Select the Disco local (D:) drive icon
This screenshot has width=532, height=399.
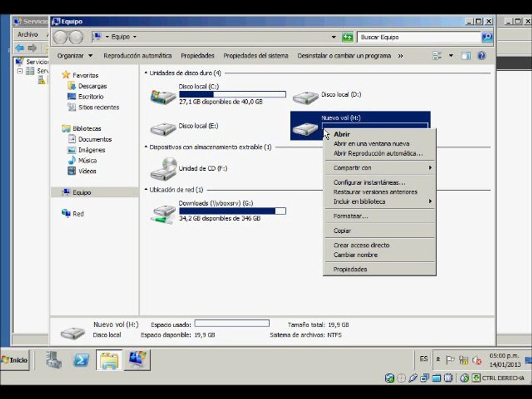(x=305, y=98)
